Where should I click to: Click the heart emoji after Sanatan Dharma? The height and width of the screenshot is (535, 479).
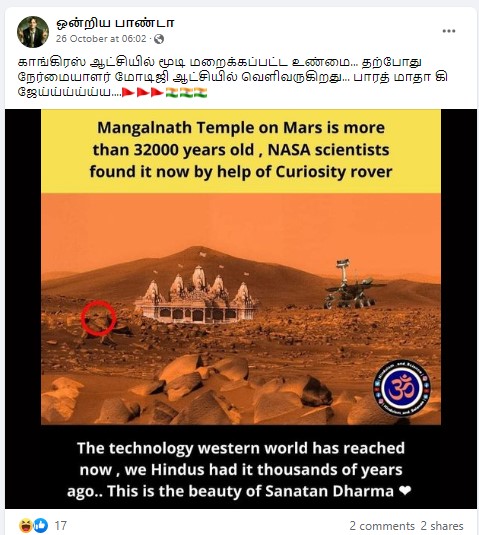point(405,491)
